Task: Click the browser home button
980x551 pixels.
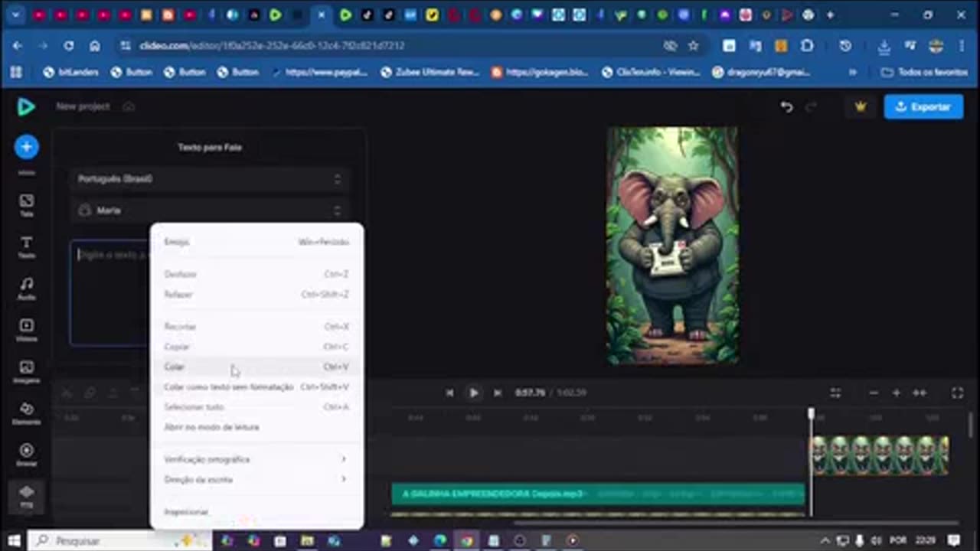Action: 94,46
